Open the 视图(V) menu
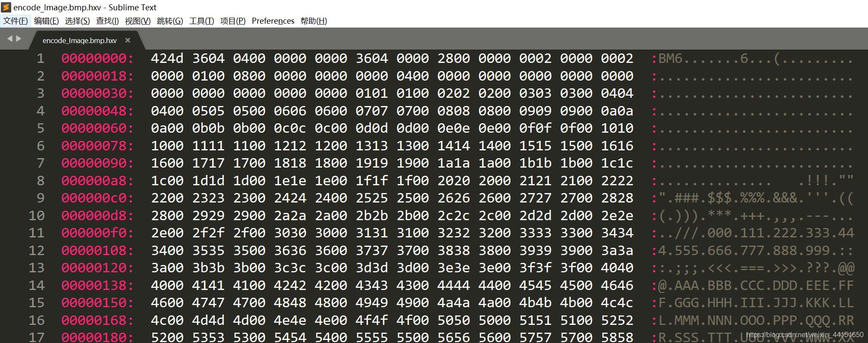The image size is (868, 343). click(138, 21)
